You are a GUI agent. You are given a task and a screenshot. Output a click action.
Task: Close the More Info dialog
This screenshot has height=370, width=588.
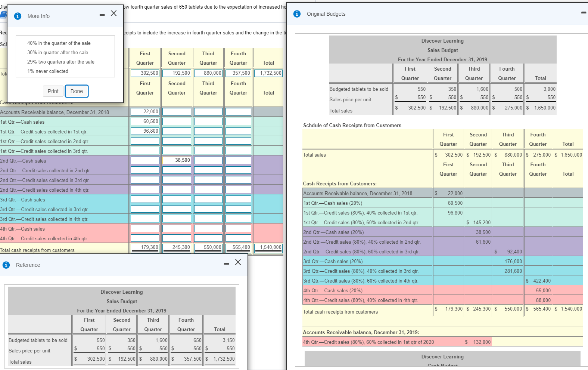(x=114, y=13)
